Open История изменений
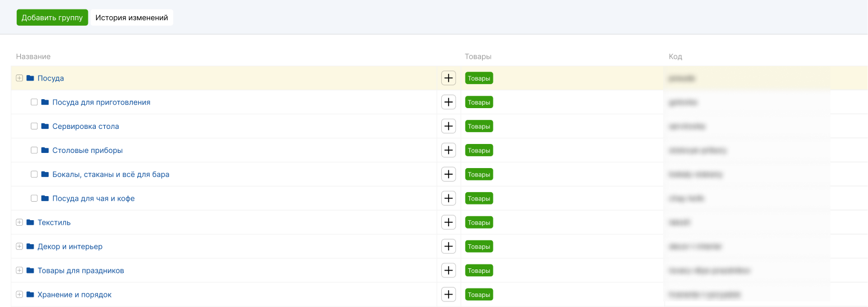 pyautogui.click(x=132, y=18)
